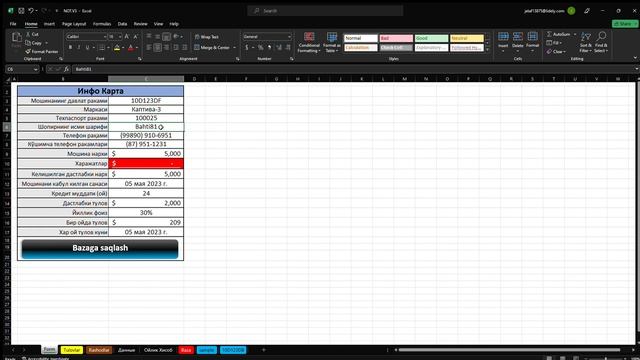The image size is (640, 360).
Task: Open Format as Table gallery
Action: pos(332,42)
